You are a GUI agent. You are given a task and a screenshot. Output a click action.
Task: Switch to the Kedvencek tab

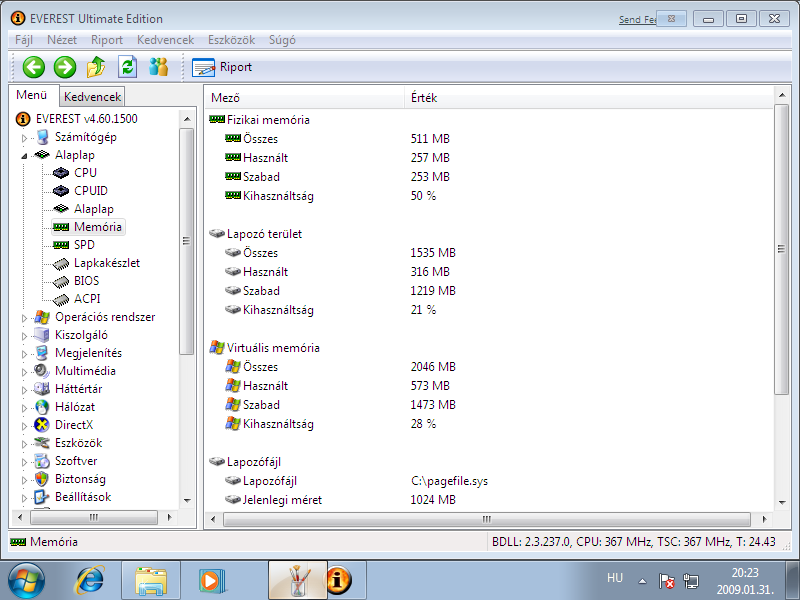(92, 97)
